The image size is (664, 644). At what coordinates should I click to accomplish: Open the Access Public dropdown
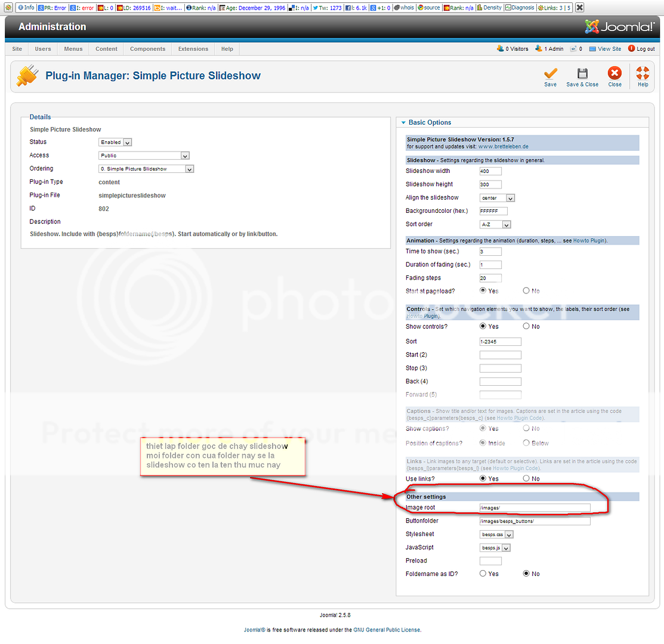coord(144,156)
